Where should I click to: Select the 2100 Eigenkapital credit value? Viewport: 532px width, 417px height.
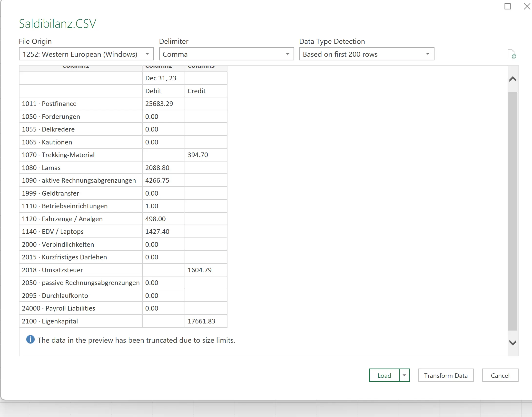[x=201, y=321]
